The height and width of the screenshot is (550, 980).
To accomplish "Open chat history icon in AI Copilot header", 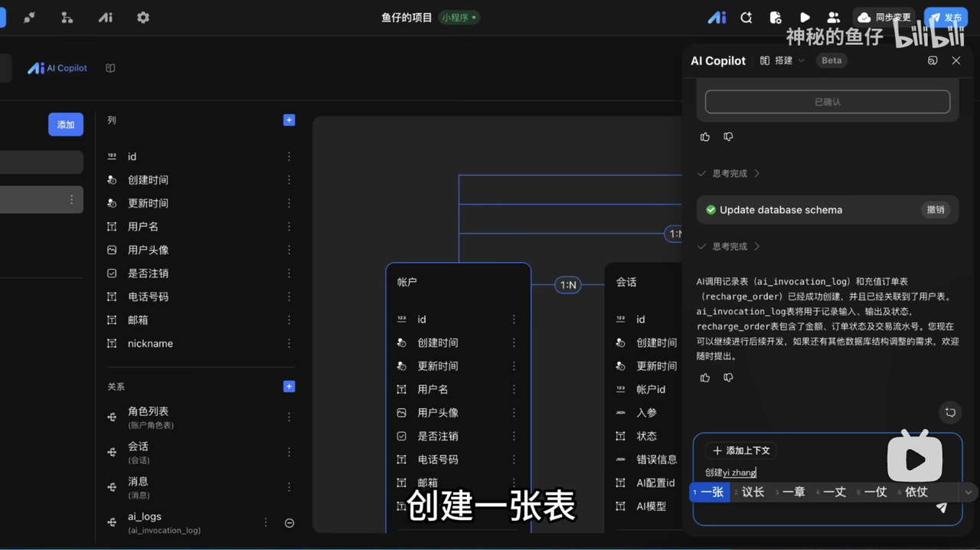I will (933, 61).
